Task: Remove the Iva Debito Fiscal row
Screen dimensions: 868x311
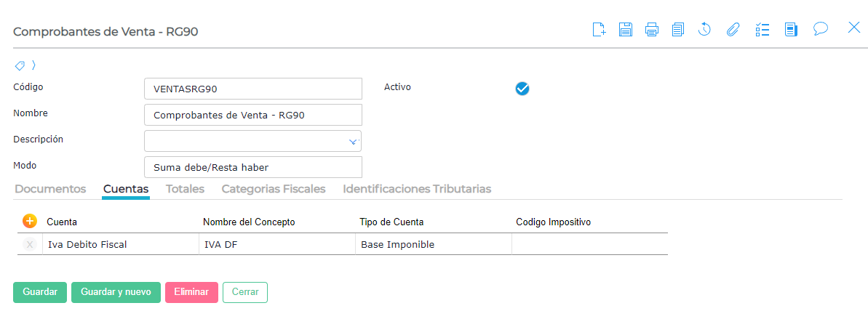Action: point(30,245)
